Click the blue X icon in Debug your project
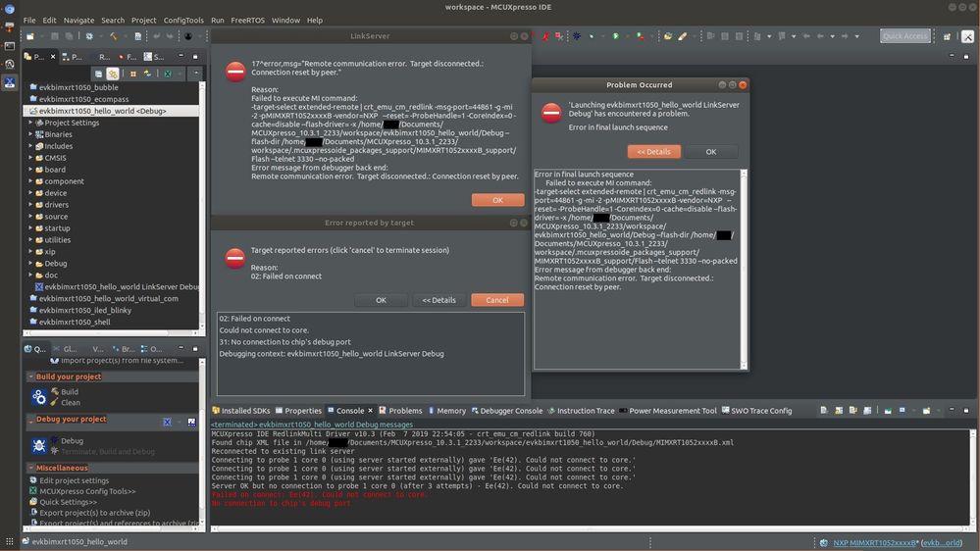980x551 pixels. (167, 422)
